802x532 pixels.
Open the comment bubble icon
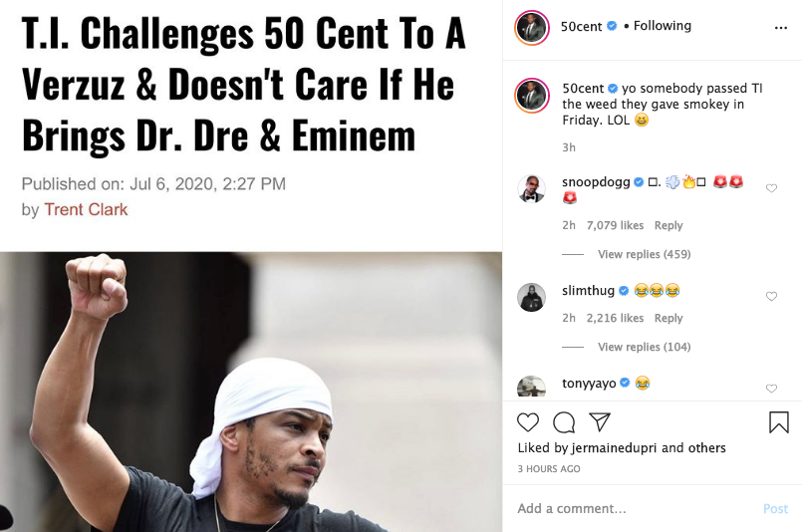click(564, 422)
